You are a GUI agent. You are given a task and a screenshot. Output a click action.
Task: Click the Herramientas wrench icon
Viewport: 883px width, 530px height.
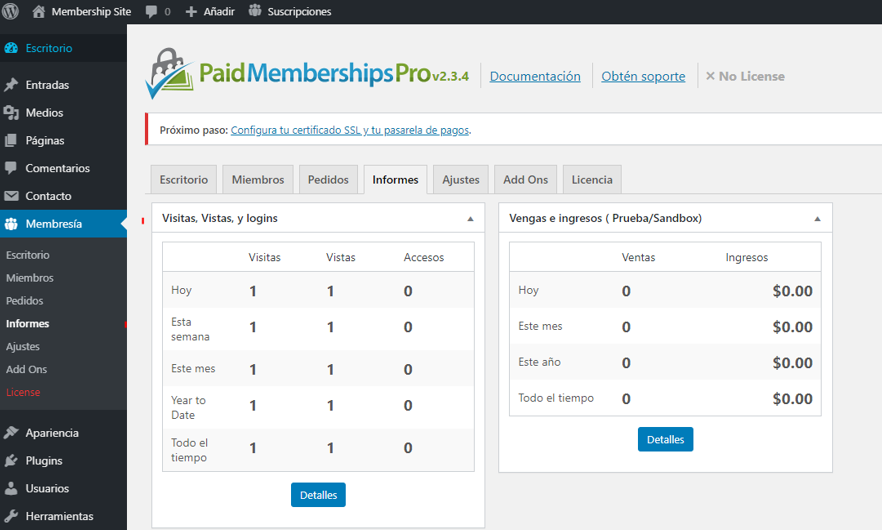[11, 516]
